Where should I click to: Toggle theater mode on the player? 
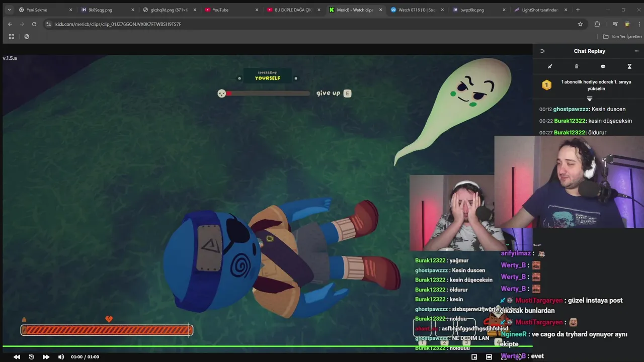(489, 357)
